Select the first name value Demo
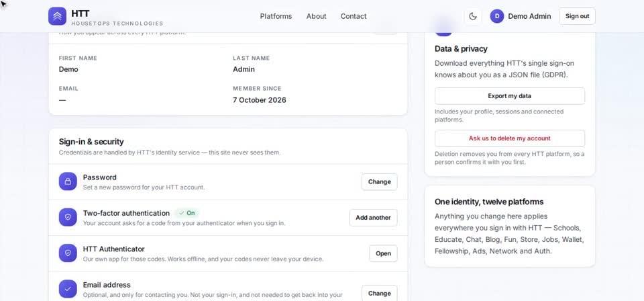This screenshot has height=301, width=644. point(68,69)
